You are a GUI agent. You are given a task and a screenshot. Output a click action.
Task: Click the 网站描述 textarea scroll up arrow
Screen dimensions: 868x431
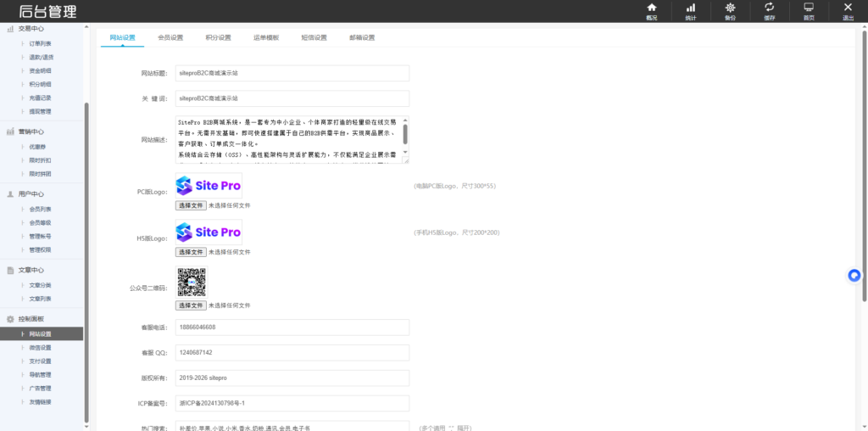pyautogui.click(x=405, y=120)
